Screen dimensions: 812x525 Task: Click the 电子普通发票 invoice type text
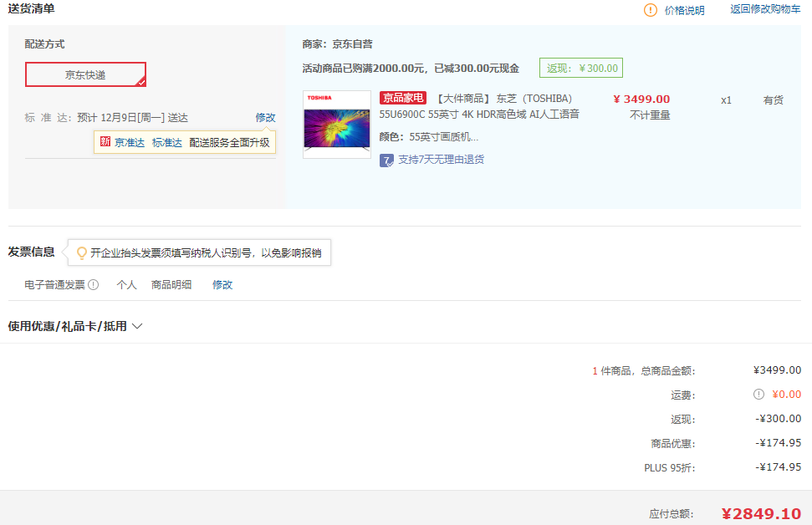[x=55, y=285]
